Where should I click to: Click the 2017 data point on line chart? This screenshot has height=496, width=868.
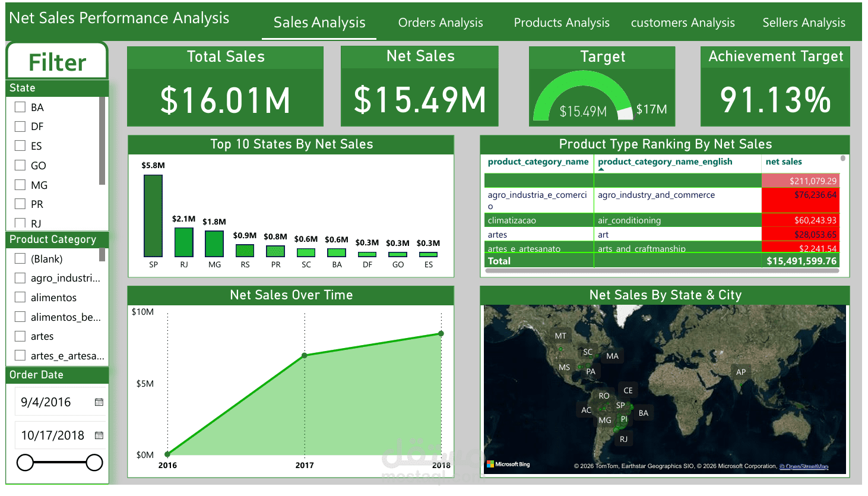tap(305, 355)
